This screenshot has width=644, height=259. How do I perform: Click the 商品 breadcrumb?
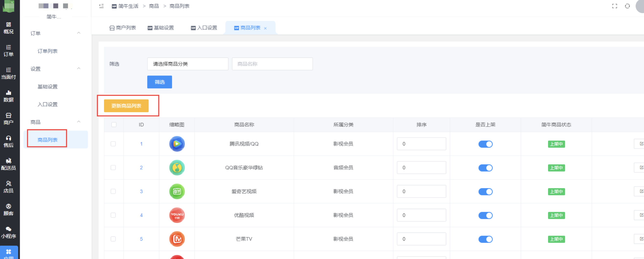154,6
